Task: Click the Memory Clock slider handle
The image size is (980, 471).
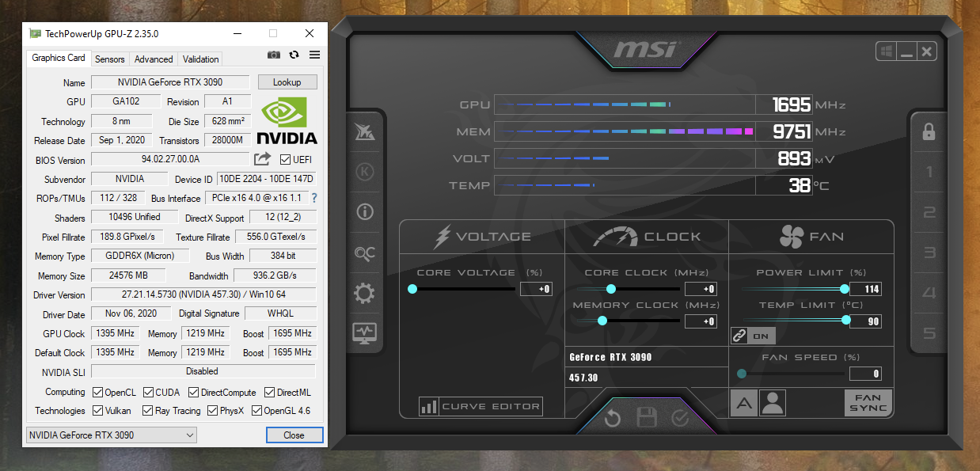Action: coord(602,321)
